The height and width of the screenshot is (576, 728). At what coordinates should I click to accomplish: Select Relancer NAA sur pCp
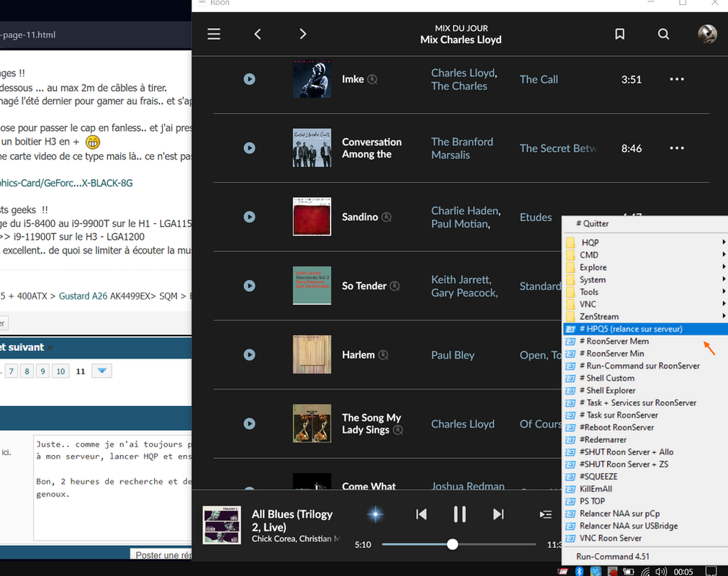coord(645,513)
